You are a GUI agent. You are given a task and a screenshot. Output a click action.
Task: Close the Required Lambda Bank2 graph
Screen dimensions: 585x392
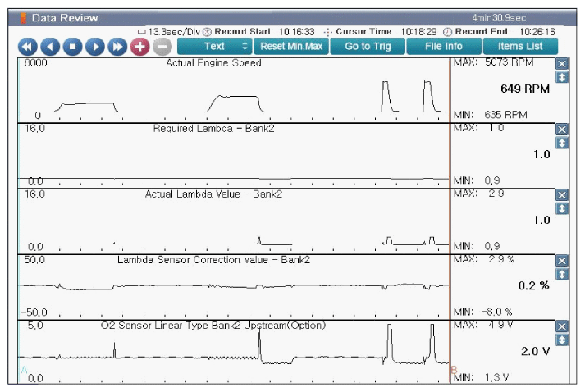tap(562, 130)
